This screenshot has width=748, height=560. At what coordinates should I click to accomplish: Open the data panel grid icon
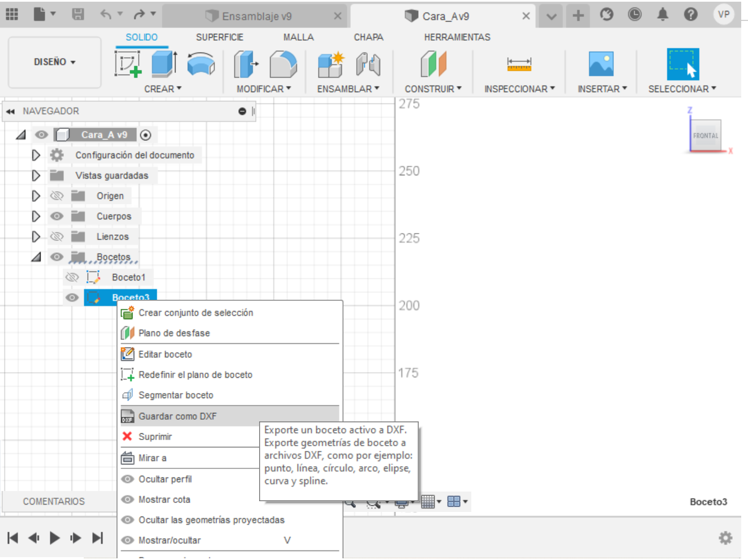12,14
